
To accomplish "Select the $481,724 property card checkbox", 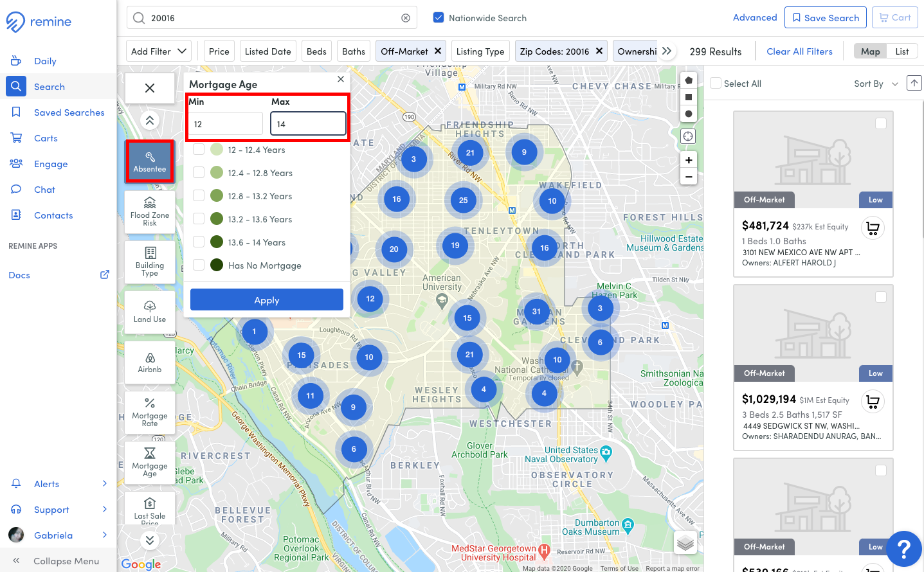I will click(881, 123).
